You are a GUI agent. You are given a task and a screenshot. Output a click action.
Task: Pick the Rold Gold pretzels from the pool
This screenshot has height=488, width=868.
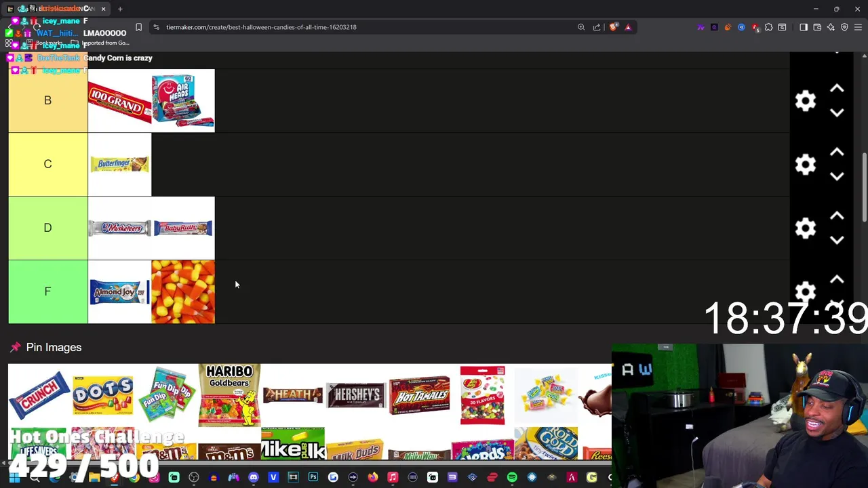[546, 443]
